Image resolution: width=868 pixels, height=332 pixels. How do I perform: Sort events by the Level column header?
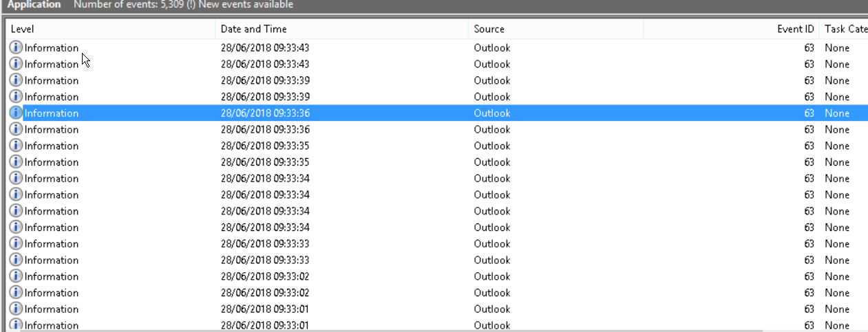[x=111, y=29]
